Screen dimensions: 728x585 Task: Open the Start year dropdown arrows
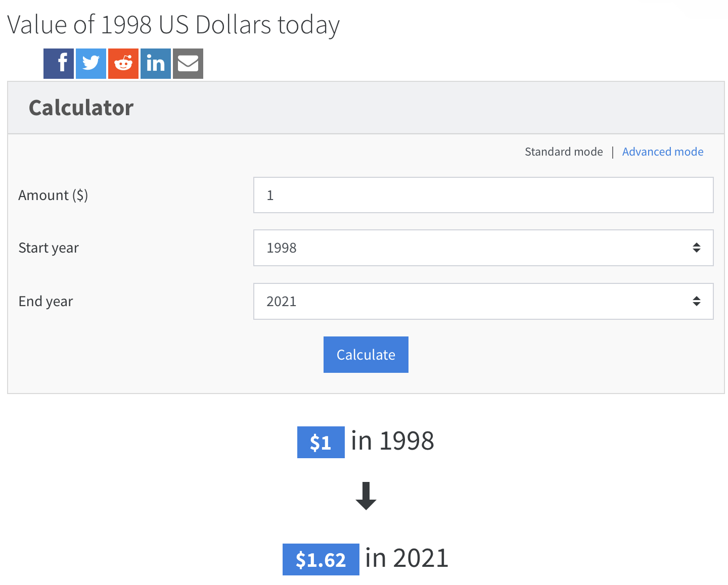[697, 248]
